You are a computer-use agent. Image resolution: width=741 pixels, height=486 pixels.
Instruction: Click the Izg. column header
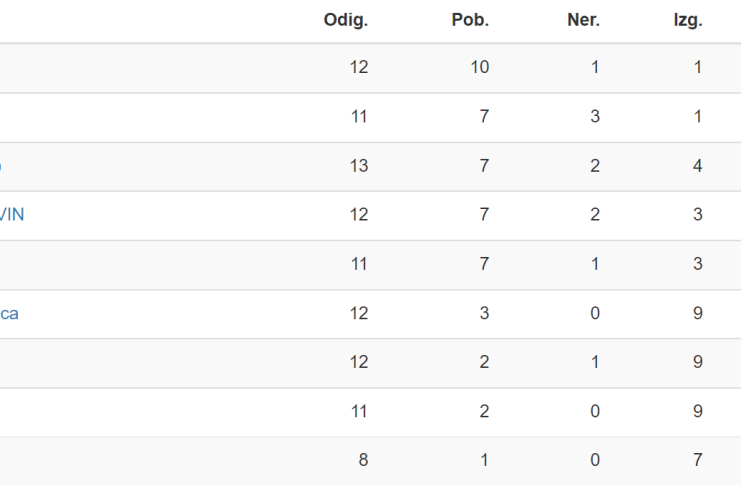[x=688, y=20]
